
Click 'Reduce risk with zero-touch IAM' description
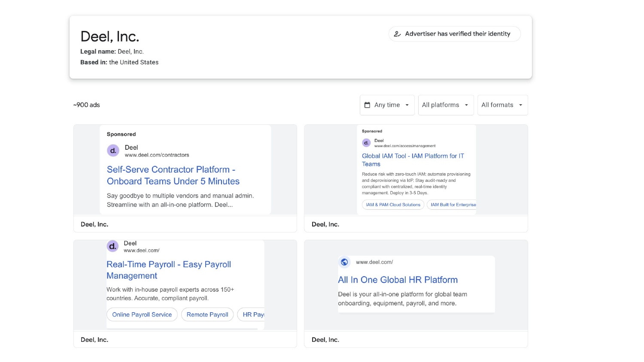(x=416, y=184)
